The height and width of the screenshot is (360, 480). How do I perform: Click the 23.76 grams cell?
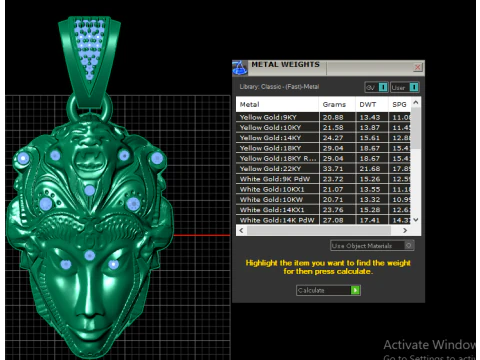click(337, 210)
